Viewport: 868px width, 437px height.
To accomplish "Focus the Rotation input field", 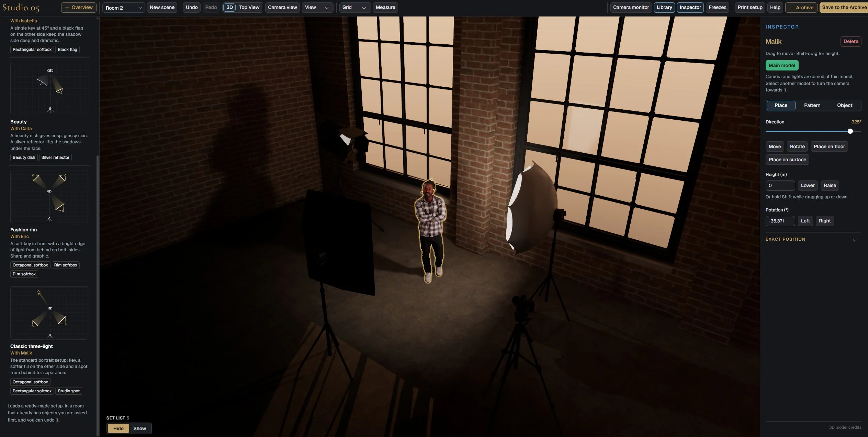I will click(780, 221).
